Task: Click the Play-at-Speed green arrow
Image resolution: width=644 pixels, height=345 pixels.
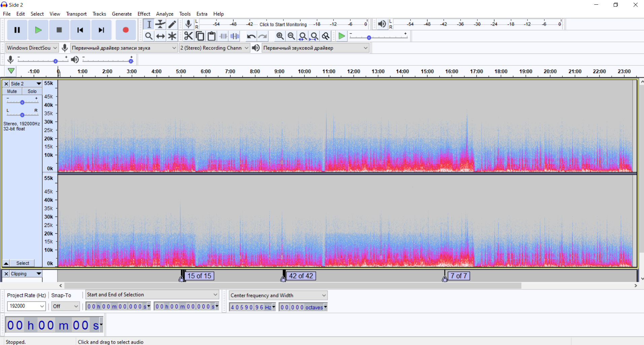Action: [342, 36]
